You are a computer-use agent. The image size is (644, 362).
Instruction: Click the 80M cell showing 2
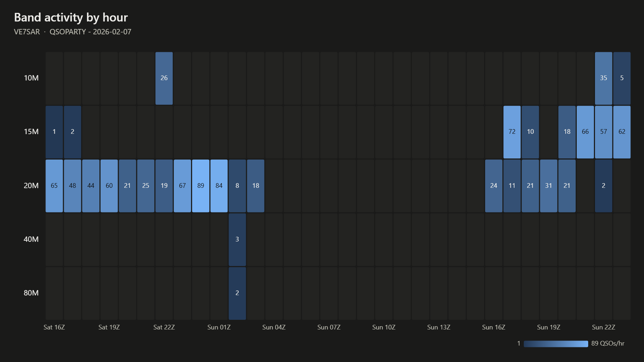tap(237, 293)
